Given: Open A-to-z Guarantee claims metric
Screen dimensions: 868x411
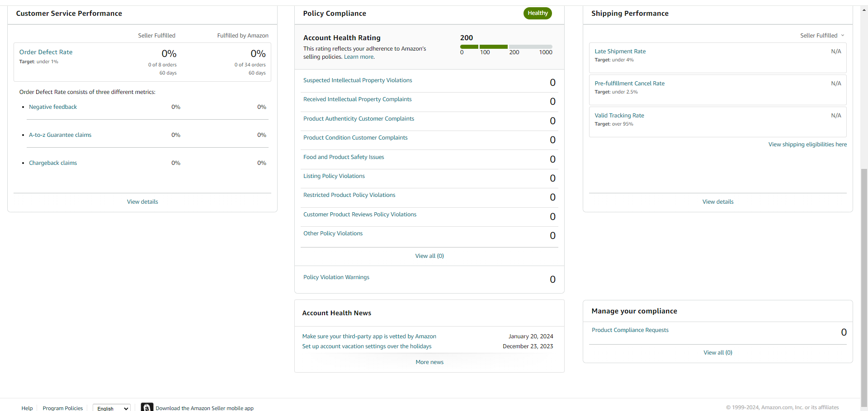Looking at the screenshot, I should tap(60, 135).
